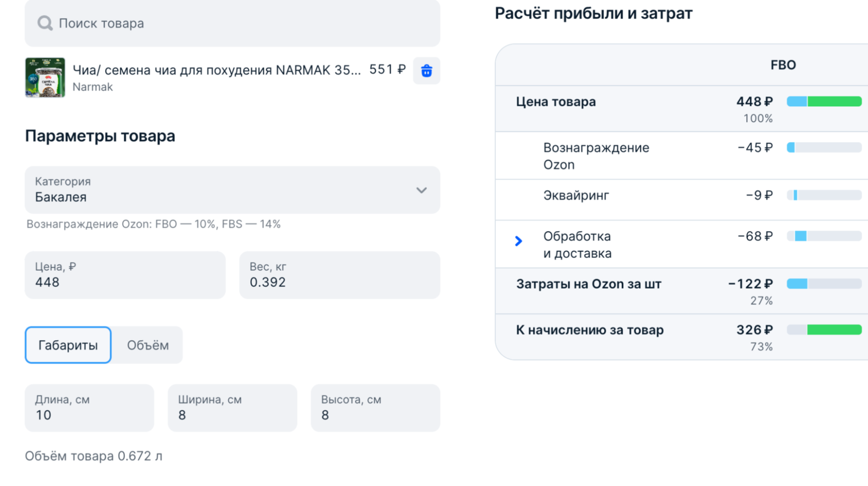Image resolution: width=868 pixels, height=486 pixels.
Task: Focus the Ширина, см field
Action: point(232,408)
